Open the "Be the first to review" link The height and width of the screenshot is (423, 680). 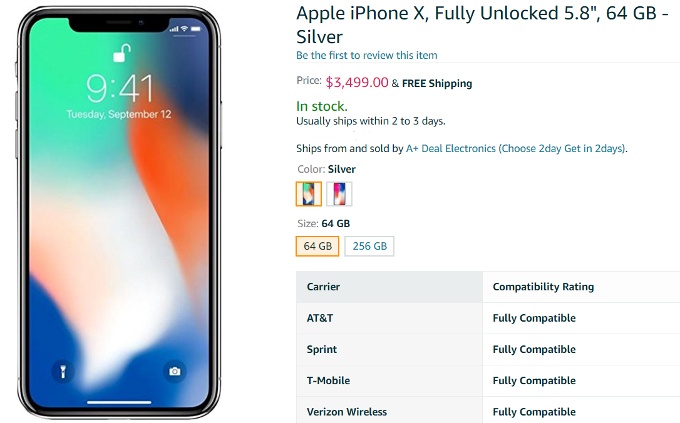(366, 55)
